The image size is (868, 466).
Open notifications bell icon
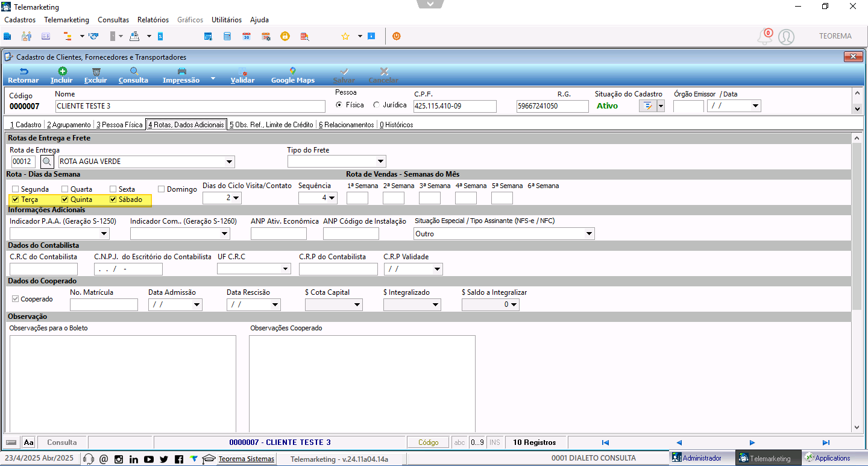[x=764, y=37]
